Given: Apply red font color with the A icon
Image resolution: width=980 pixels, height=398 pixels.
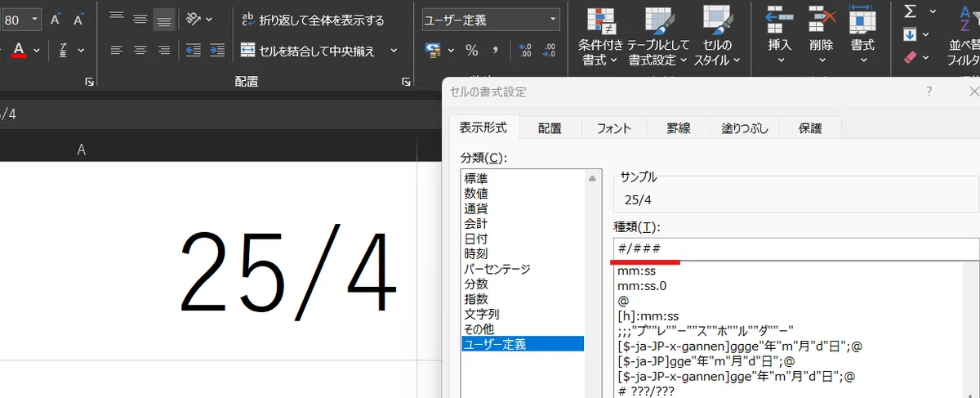Looking at the screenshot, I should coord(20,51).
